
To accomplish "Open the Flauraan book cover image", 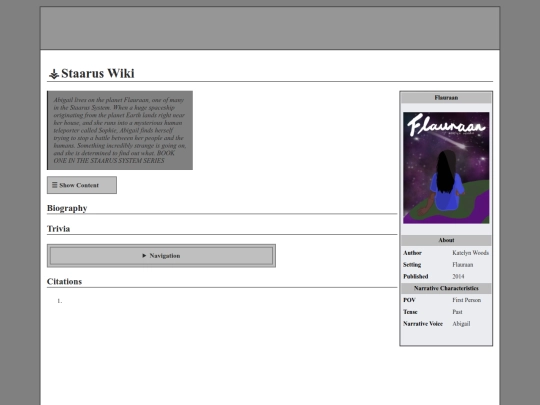I will (446, 168).
